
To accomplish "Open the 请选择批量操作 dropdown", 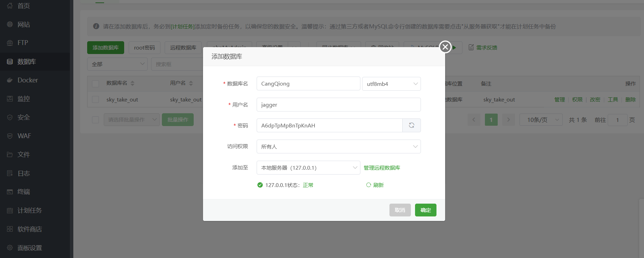I will [132, 119].
